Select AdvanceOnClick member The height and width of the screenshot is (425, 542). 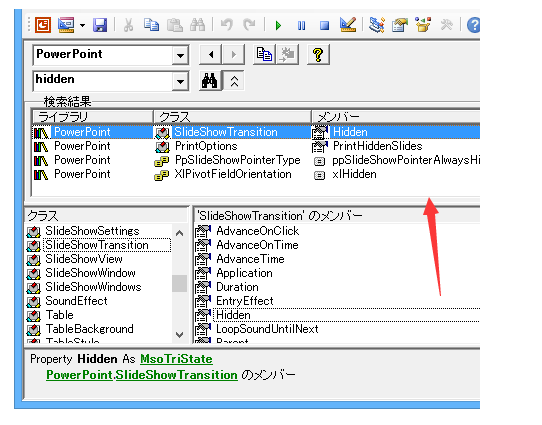click(x=258, y=231)
